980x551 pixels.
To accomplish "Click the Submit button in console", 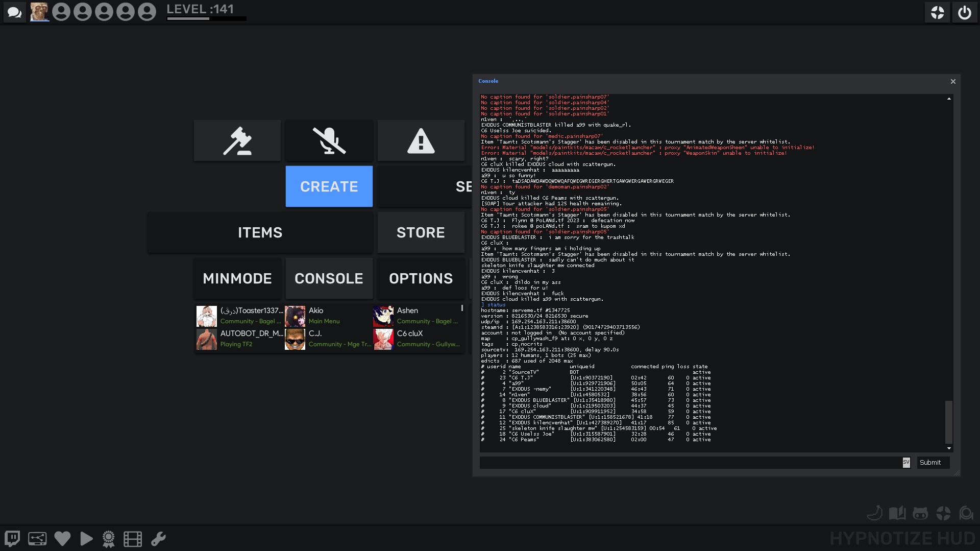I will 930,462.
